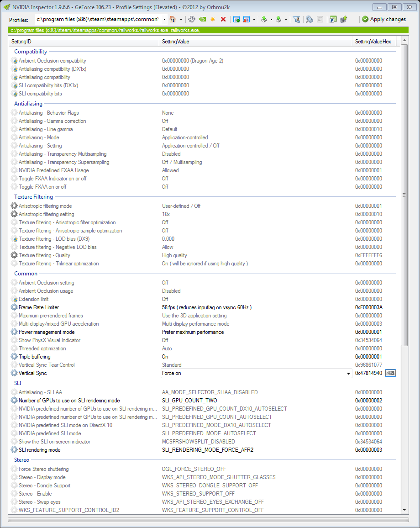Click the red X delete profile icon
Screen dimensions: 420x528
[223, 19]
